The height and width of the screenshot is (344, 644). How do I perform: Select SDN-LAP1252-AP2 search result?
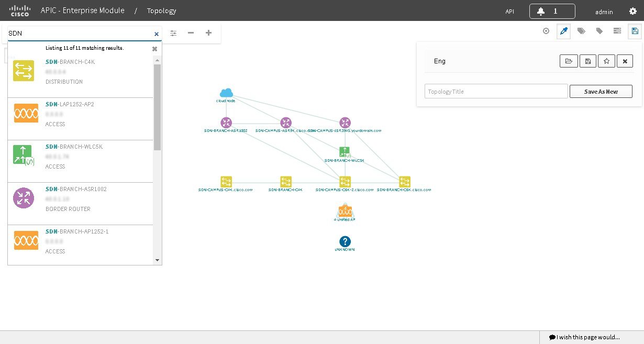tap(81, 119)
